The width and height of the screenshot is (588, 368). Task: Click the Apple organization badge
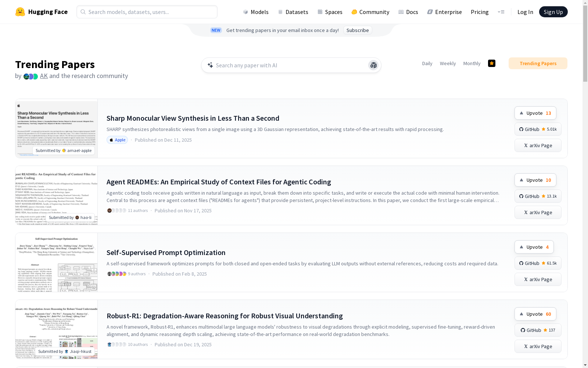coord(117,140)
